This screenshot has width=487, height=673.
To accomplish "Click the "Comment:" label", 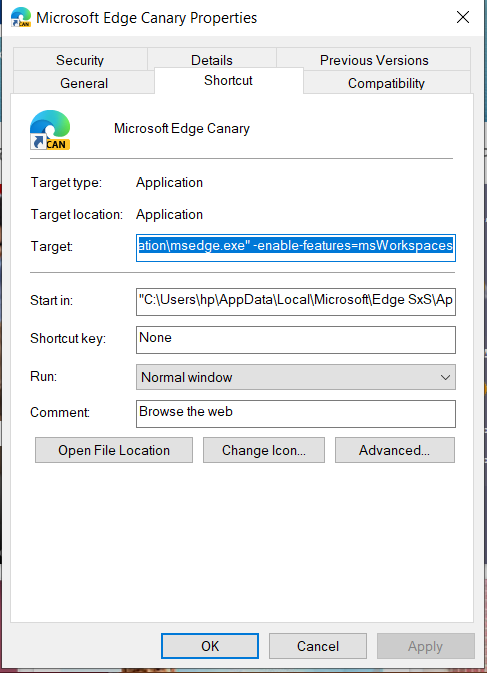I will [x=60, y=412].
